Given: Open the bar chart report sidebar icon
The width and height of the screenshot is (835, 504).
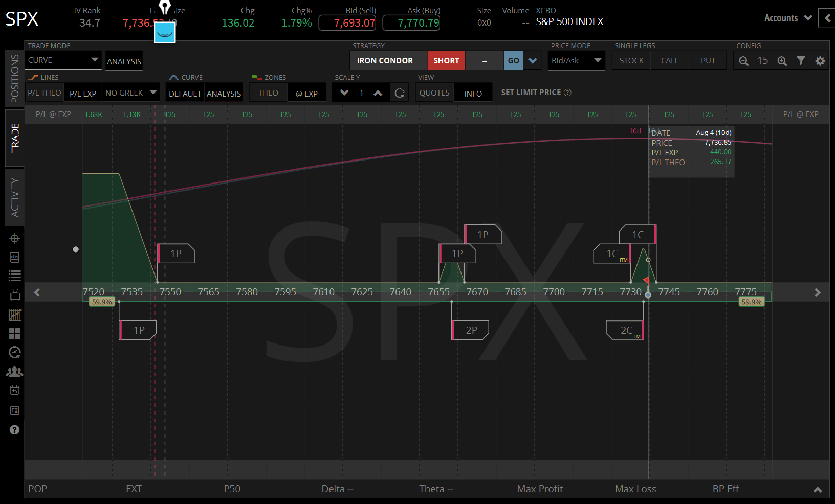Looking at the screenshot, I should [x=15, y=257].
